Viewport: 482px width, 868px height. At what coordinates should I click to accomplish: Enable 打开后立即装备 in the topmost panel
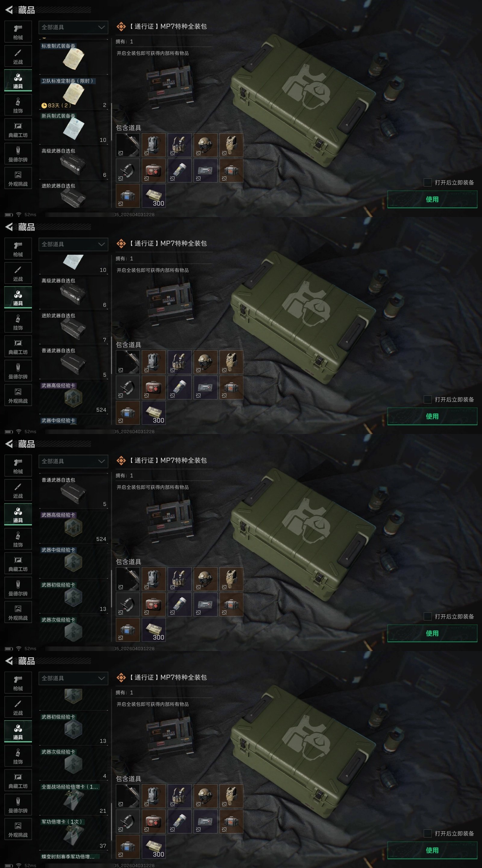pos(427,182)
